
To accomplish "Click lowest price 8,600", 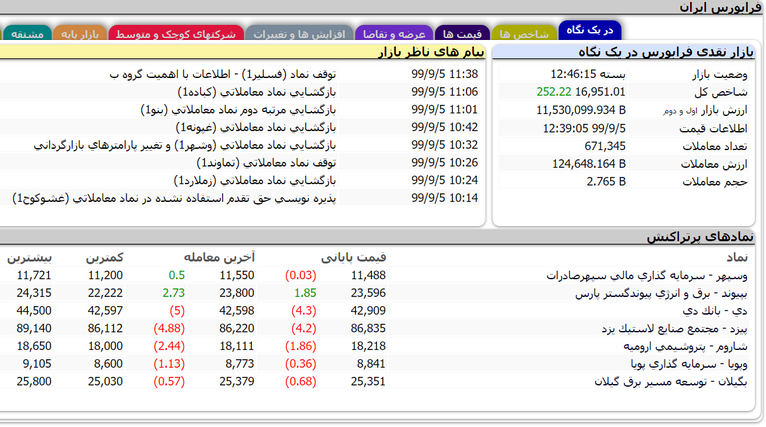I will [x=108, y=363].
